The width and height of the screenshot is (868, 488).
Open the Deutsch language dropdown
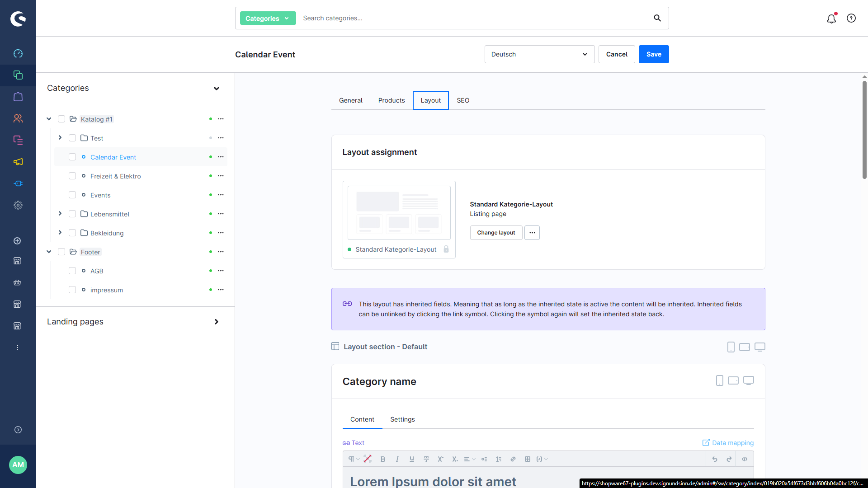click(x=539, y=54)
